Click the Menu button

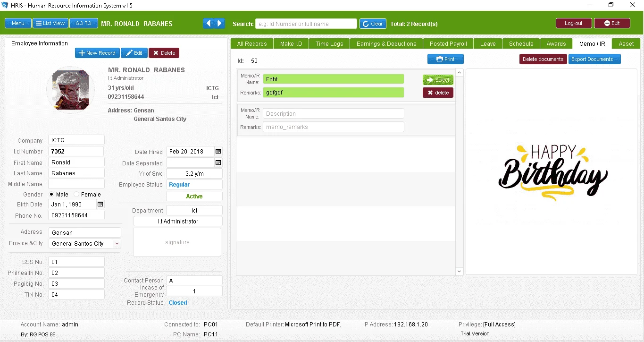pyautogui.click(x=18, y=23)
